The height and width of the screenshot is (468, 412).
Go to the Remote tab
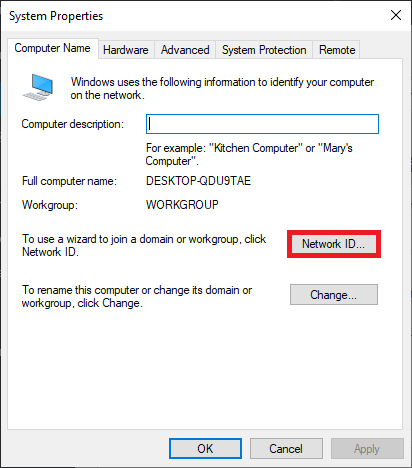coord(337,50)
